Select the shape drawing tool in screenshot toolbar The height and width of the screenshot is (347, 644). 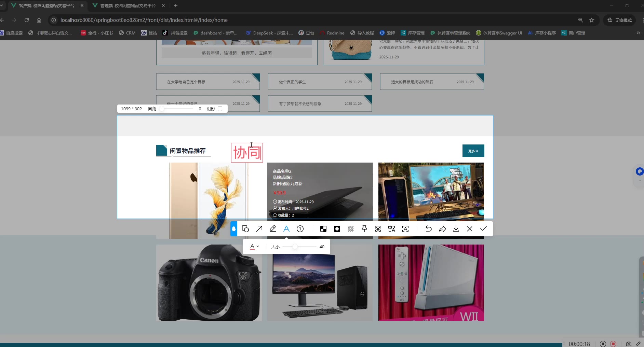tap(245, 229)
